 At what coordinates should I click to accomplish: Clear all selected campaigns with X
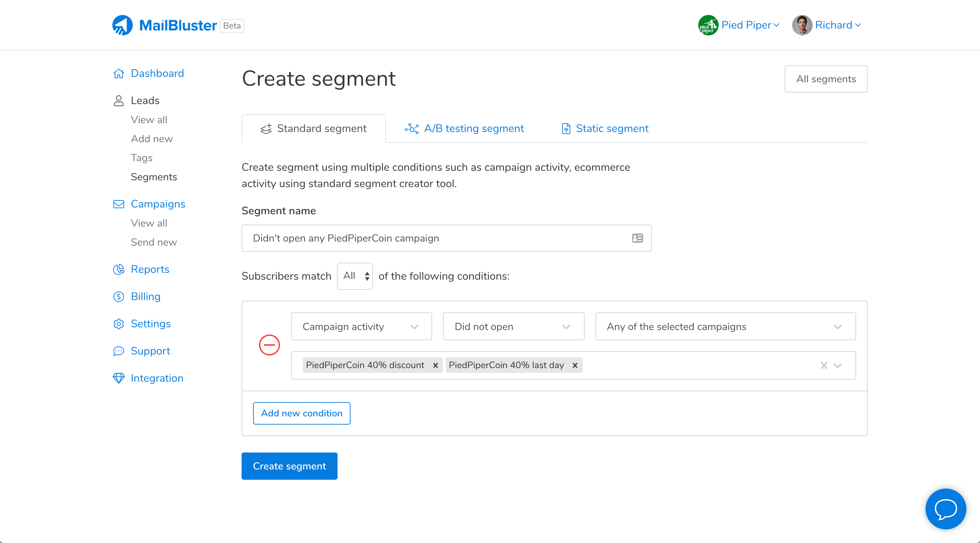pos(823,365)
